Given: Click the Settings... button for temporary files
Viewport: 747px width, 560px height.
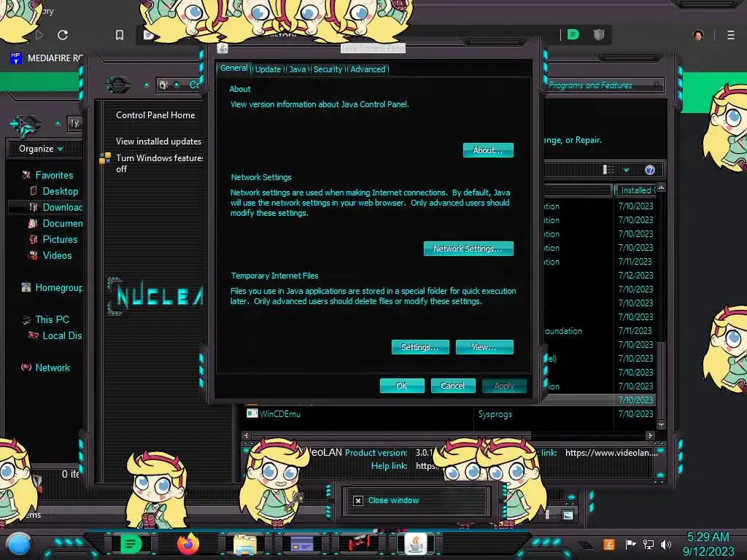Looking at the screenshot, I should pos(420,347).
